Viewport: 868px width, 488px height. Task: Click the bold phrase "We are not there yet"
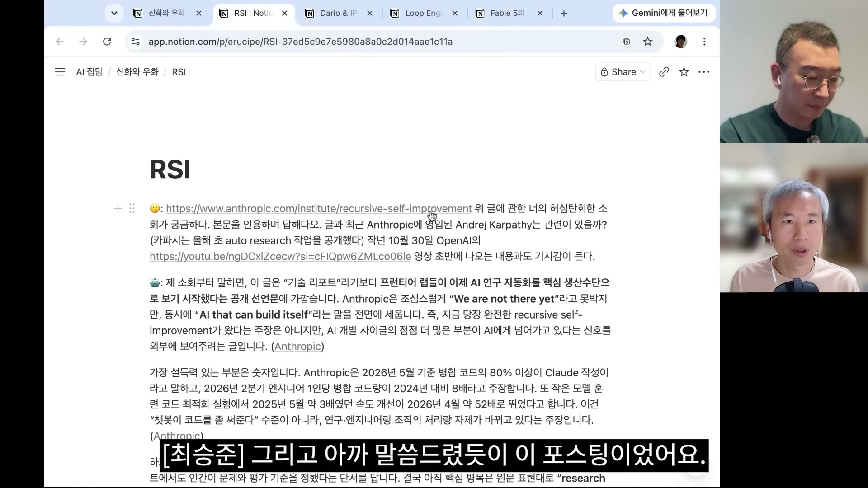coord(504,299)
